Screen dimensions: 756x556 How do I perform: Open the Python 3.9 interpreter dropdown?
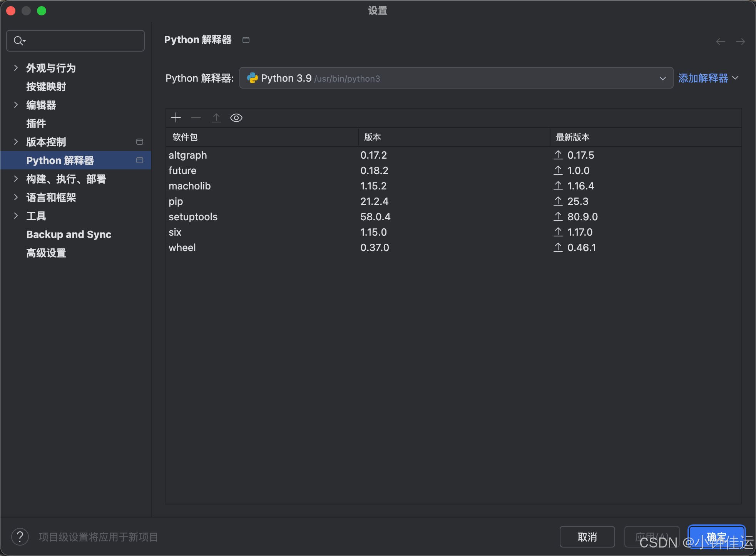tap(456, 78)
